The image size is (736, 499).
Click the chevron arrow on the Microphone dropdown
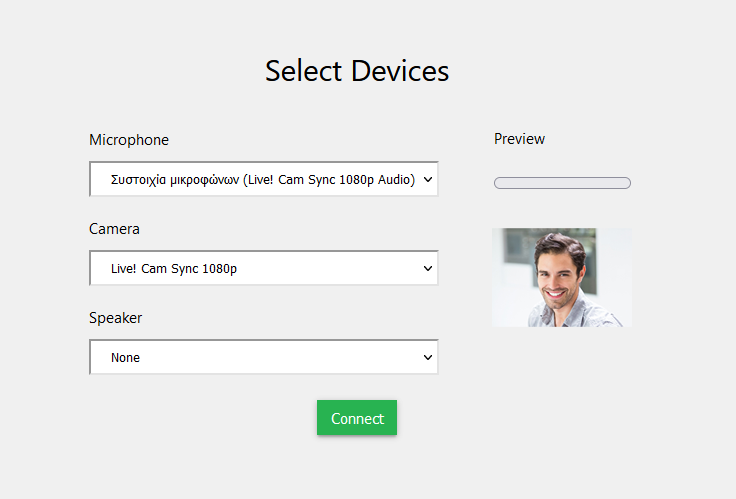click(x=428, y=179)
